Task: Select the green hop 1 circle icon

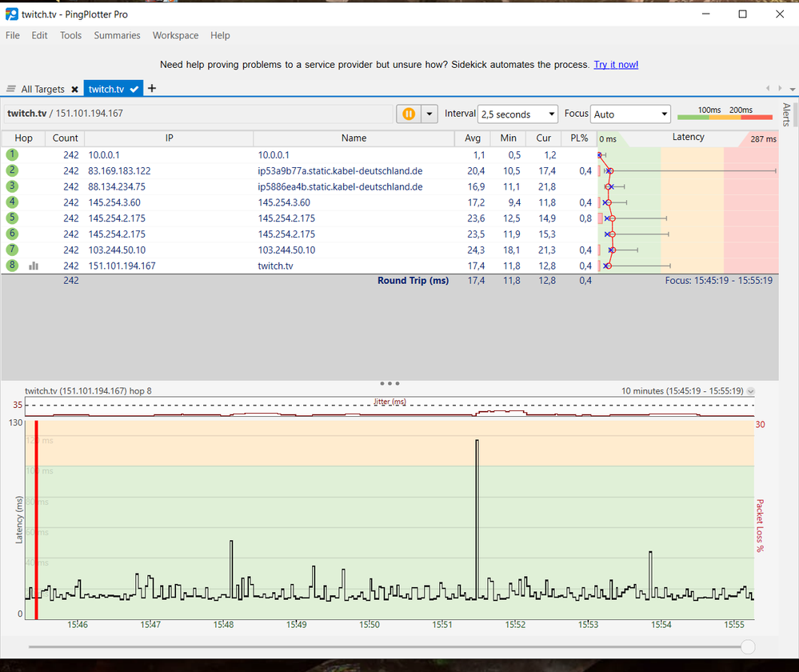Action: (12, 154)
